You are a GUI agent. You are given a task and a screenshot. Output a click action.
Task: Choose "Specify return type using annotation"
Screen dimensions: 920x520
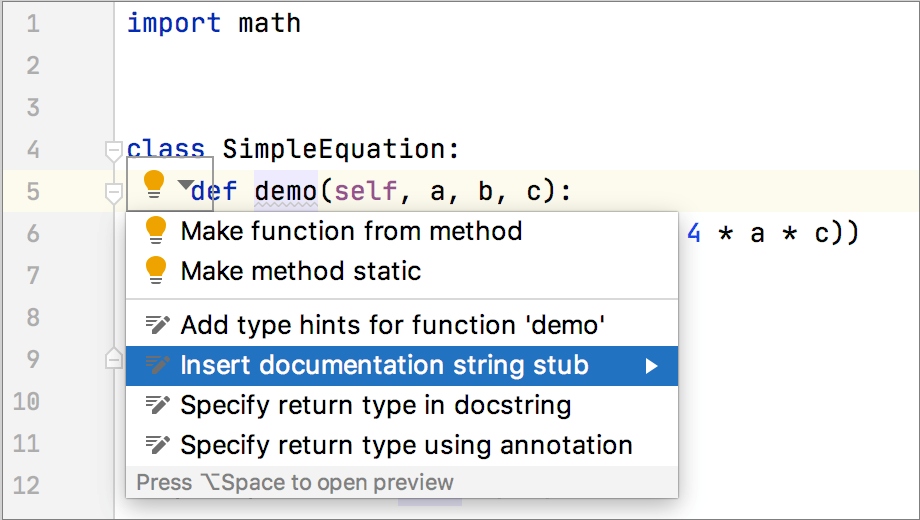tap(406, 446)
